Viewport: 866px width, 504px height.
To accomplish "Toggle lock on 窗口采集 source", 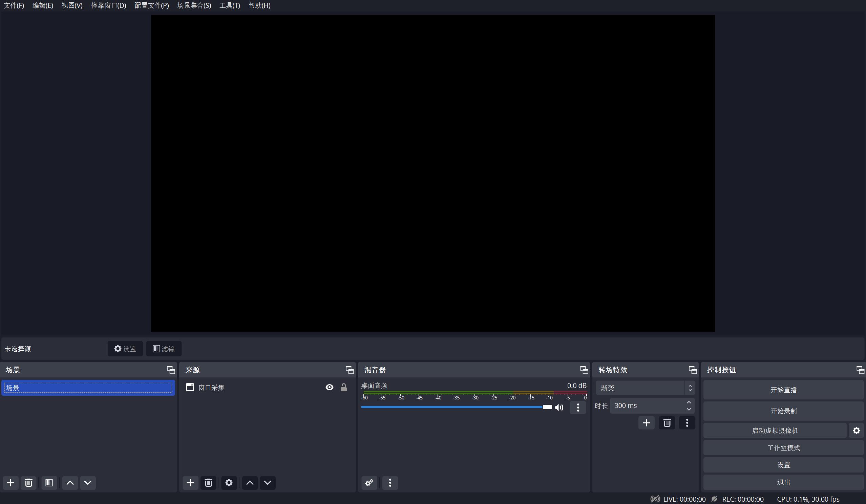I will click(x=343, y=387).
